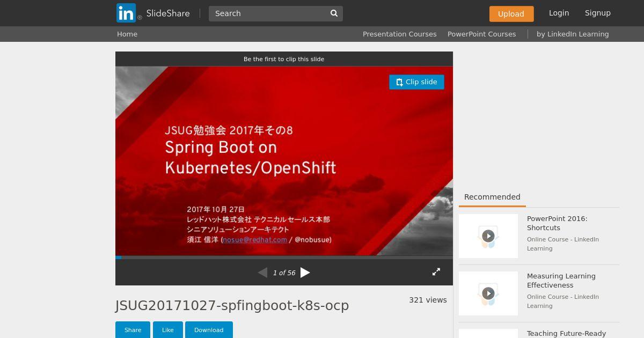Image resolution: width=644 pixels, height=338 pixels.
Task: Open PowerPoint 2016: Shortcuts title link
Action: pyautogui.click(x=557, y=223)
